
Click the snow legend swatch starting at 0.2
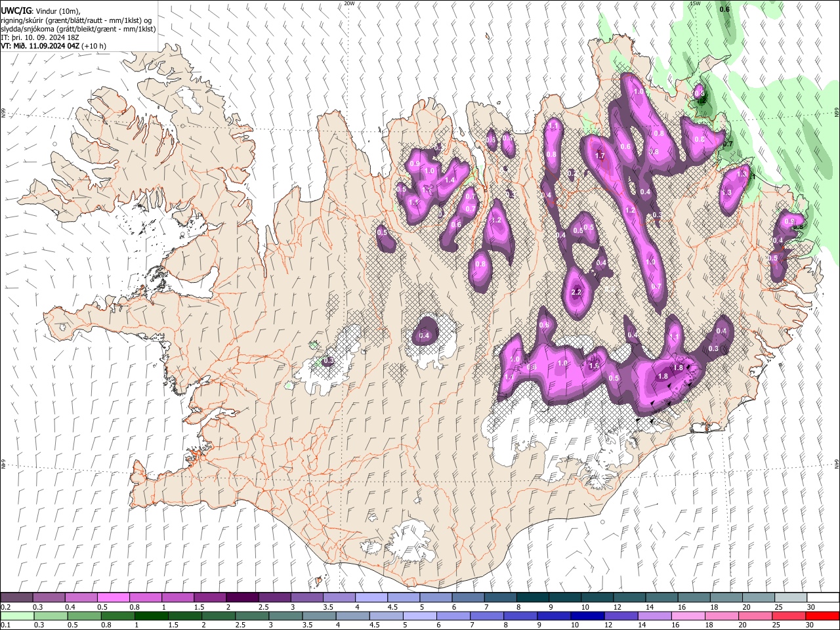(17, 598)
